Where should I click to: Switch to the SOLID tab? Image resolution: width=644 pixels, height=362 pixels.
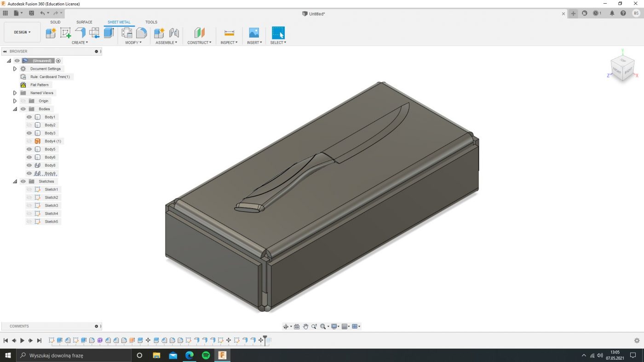pos(55,22)
